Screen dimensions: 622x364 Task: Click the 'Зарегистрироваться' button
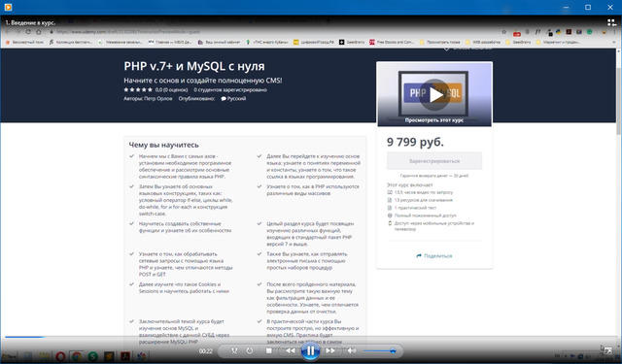(434, 161)
